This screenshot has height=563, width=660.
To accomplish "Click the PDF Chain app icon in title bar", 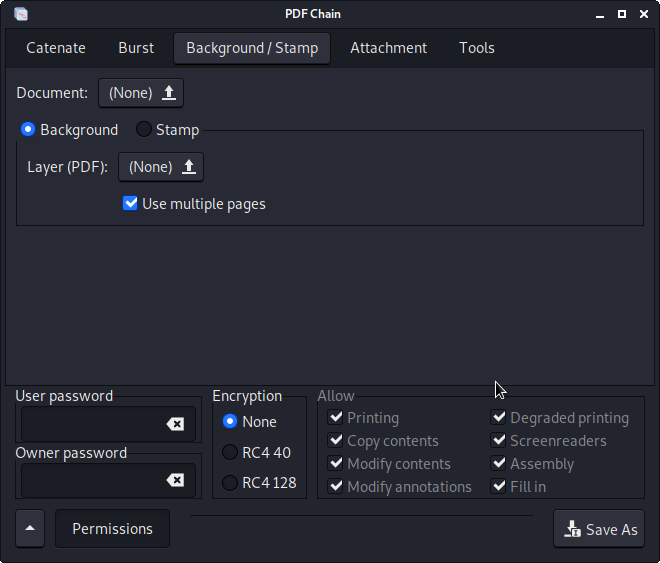I will [x=21, y=14].
